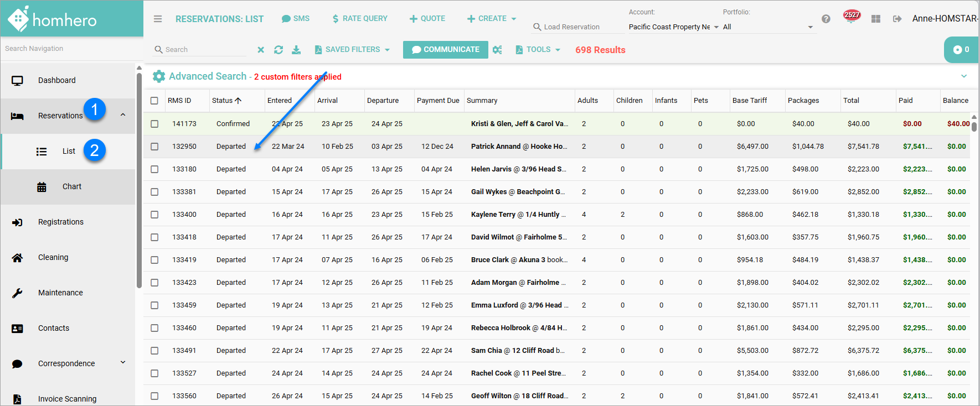Screen dimensions: 980x406
Task: Select the checkbox for reservation 133400
Action: (154, 215)
